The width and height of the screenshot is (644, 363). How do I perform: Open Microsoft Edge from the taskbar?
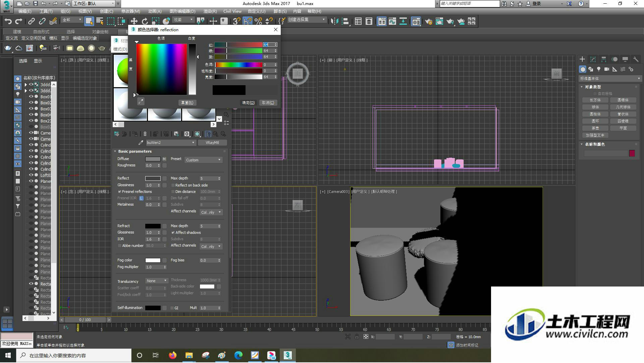238,355
